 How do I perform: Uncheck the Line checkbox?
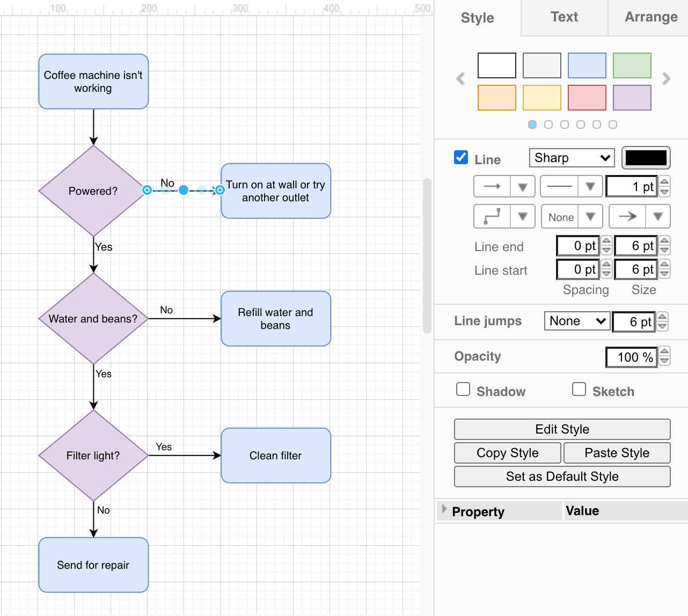[460, 157]
